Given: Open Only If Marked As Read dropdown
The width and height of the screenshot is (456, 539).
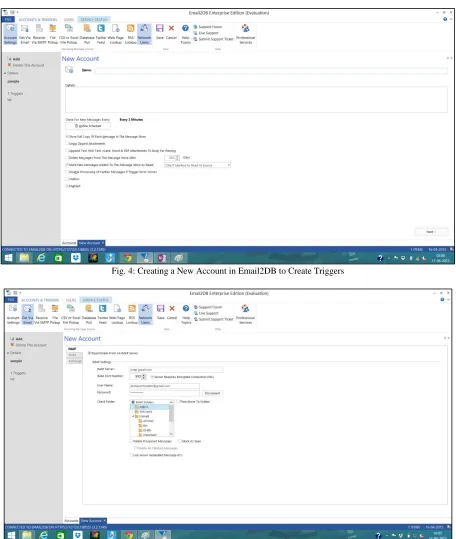Looking at the screenshot, I should point(197,165).
